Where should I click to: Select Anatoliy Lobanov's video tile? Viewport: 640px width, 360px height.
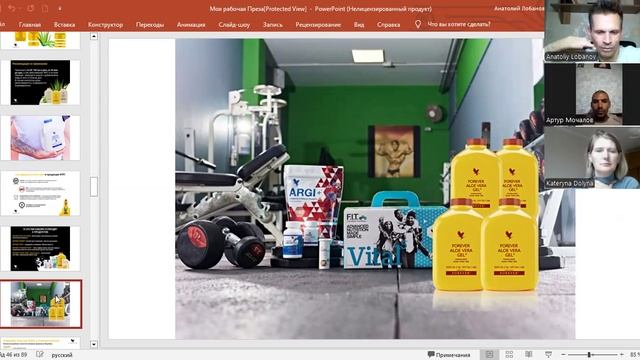click(x=592, y=31)
